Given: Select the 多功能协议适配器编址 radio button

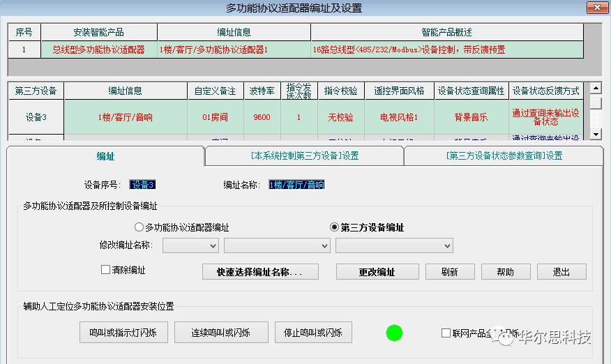Looking at the screenshot, I should (x=139, y=227).
